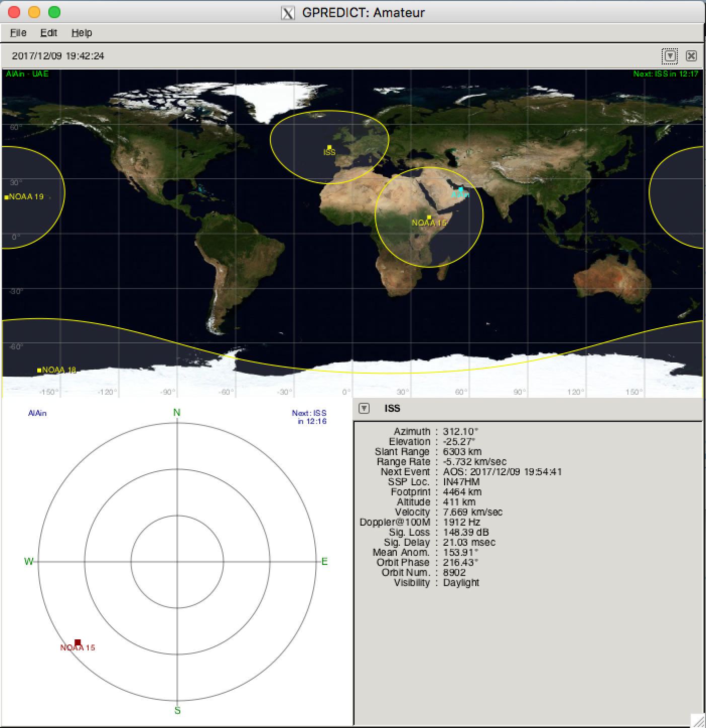Click the Orbit Num. value 8902
The image size is (706, 728).
[455, 572]
